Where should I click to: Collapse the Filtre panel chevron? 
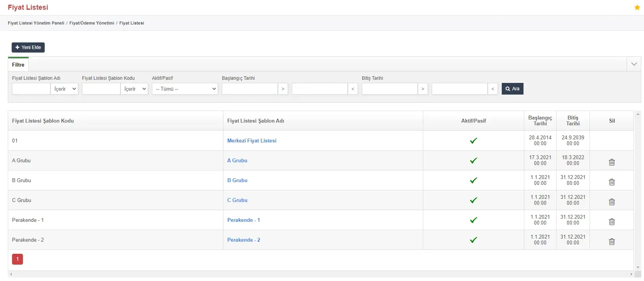(x=634, y=64)
